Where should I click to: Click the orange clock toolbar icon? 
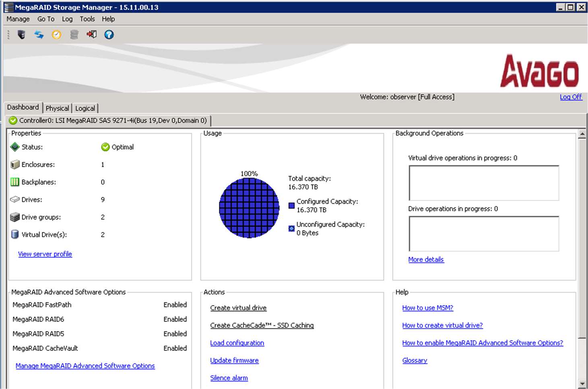(56, 35)
